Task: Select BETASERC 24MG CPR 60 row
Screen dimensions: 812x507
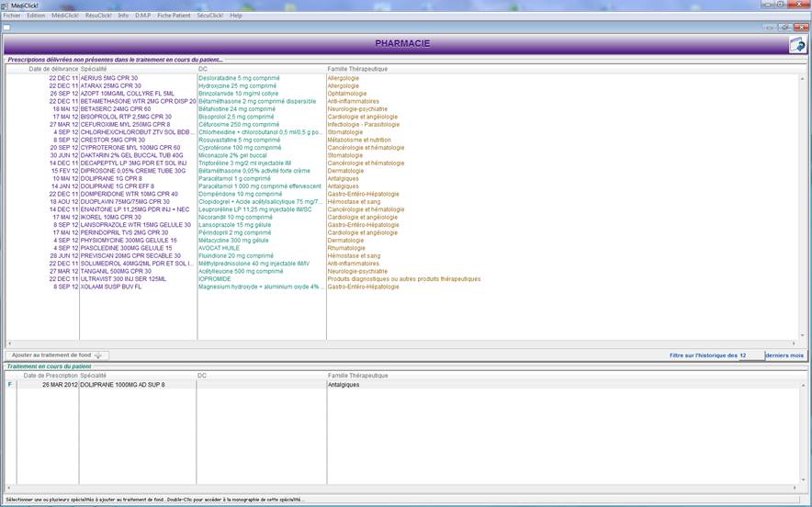Action: pos(401,109)
